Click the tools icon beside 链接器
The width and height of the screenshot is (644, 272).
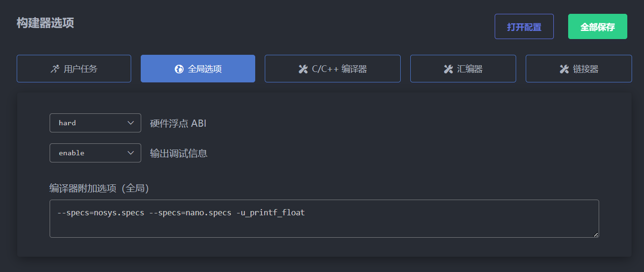click(x=564, y=69)
